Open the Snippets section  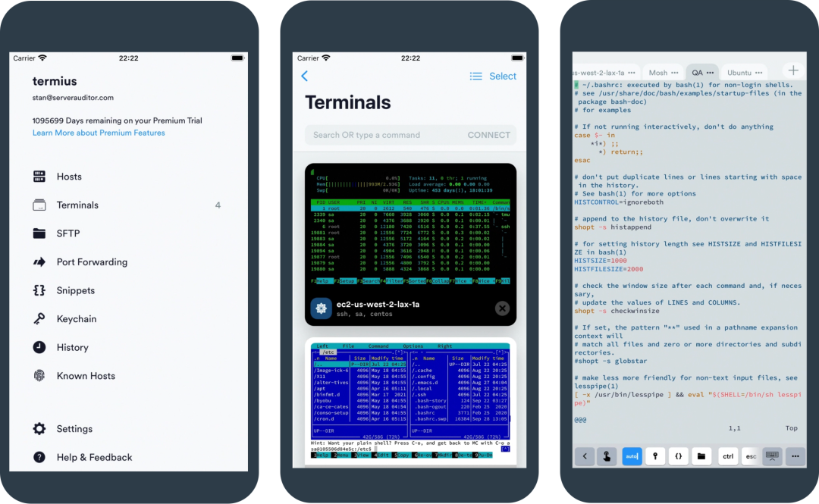[x=75, y=290]
